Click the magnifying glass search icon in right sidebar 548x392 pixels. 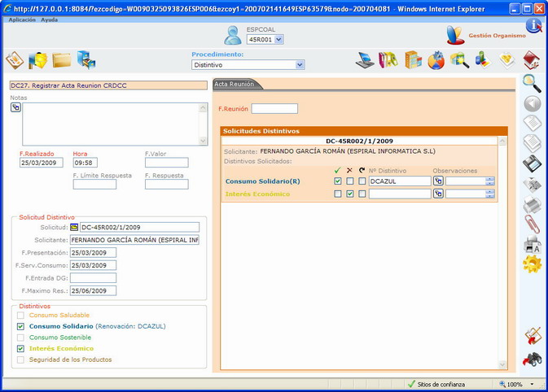531,83
